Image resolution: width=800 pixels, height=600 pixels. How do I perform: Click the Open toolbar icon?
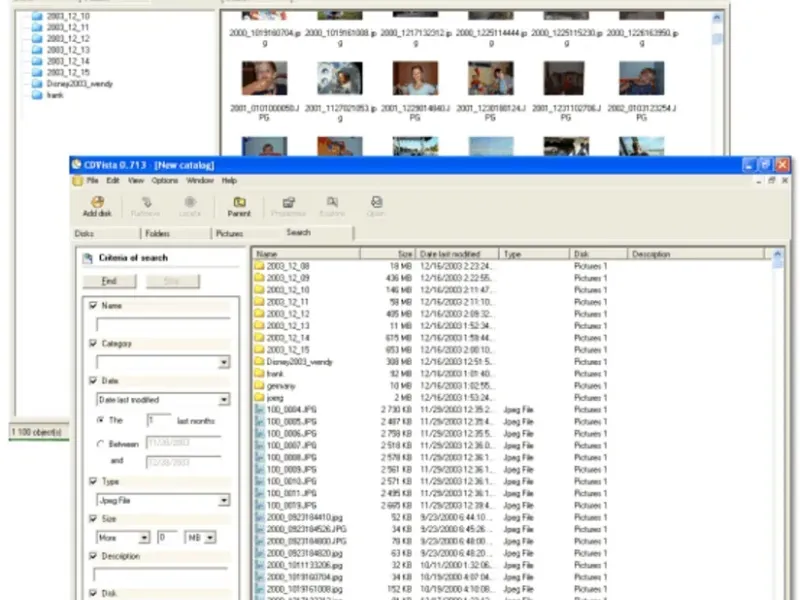[x=376, y=202]
